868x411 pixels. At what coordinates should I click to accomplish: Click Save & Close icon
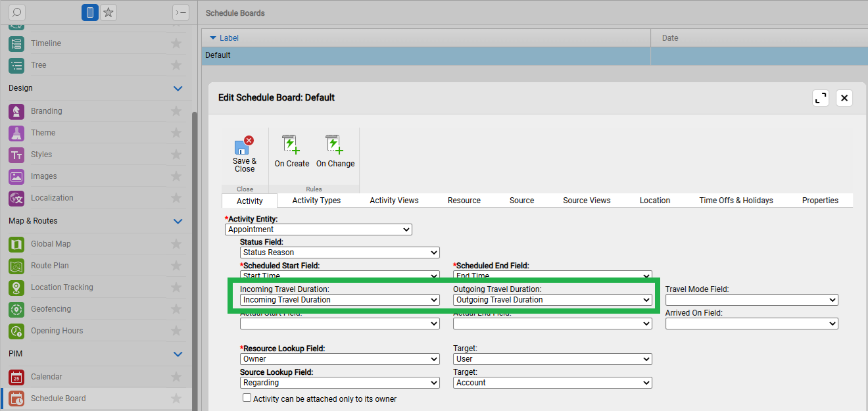coord(245,145)
